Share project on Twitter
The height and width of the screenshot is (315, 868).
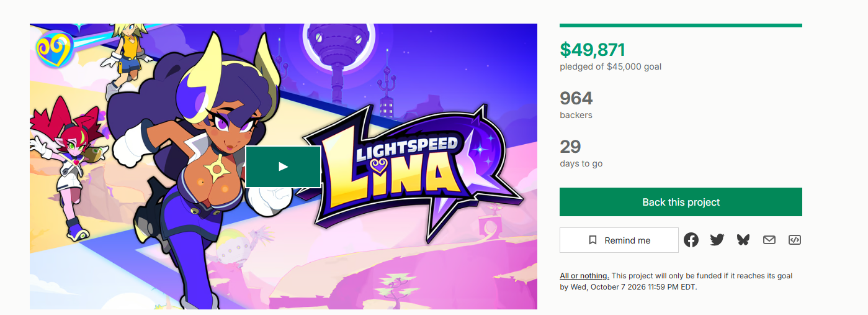[x=717, y=240]
